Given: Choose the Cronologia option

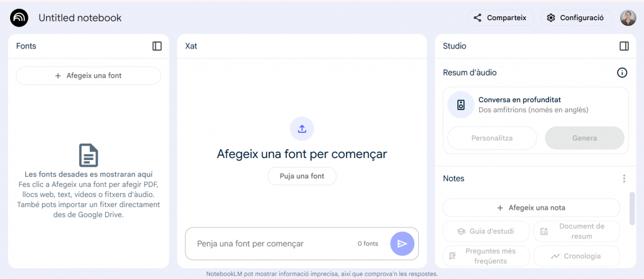Looking at the screenshot, I should (576, 256).
